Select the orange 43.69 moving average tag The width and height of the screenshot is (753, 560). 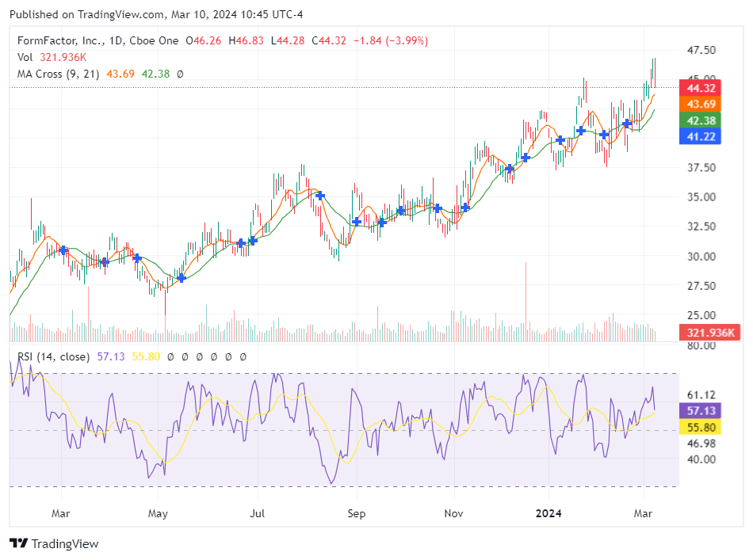click(x=701, y=105)
